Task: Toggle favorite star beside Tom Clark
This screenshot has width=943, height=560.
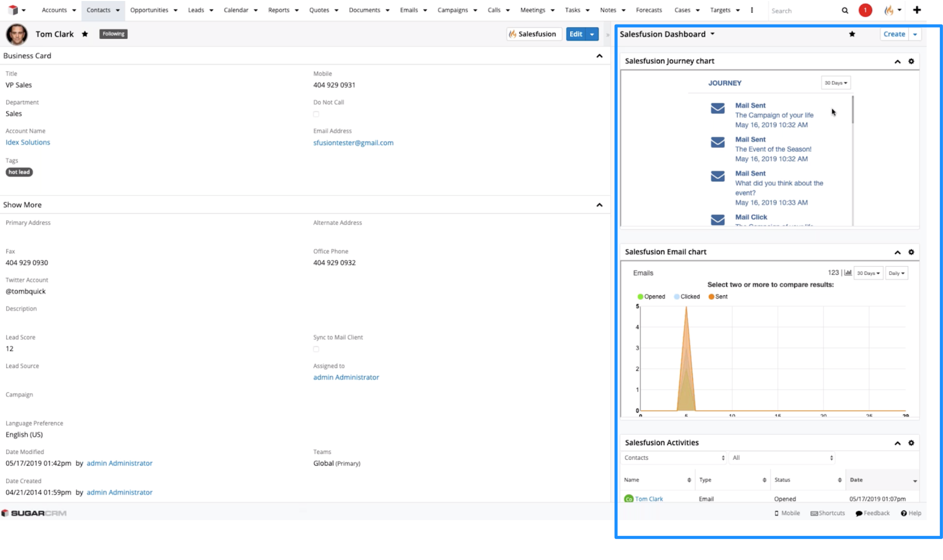Action: click(x=85, y=34)
